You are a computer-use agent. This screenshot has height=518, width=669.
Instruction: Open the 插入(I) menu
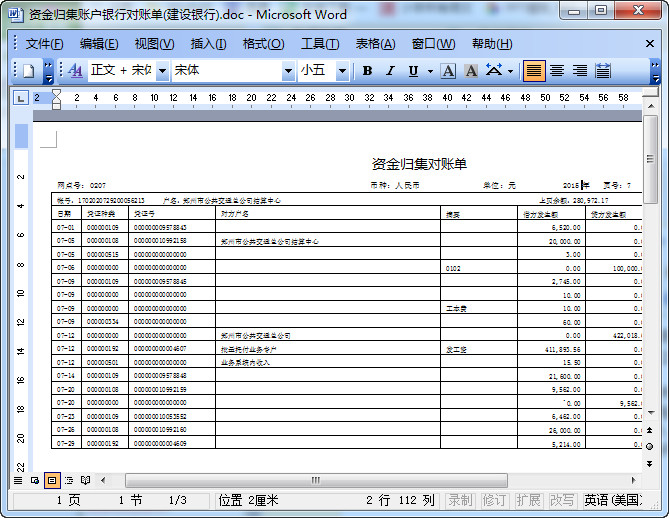(208, 44)
